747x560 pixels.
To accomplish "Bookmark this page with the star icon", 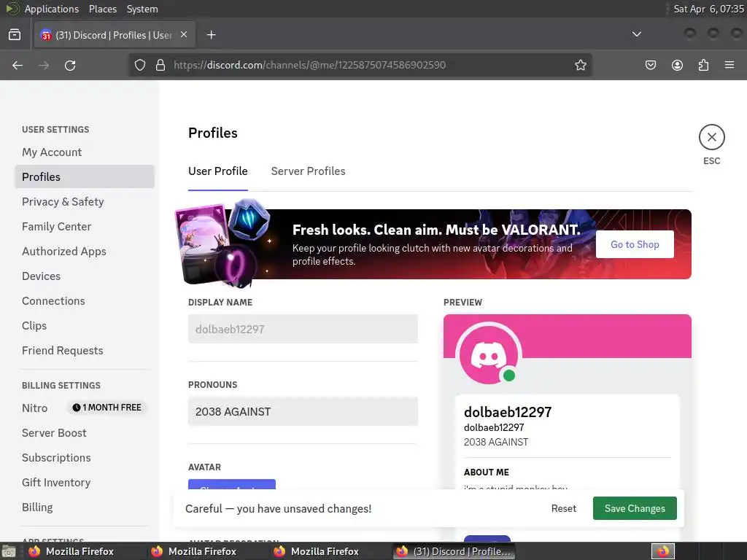I will (580, 65).
